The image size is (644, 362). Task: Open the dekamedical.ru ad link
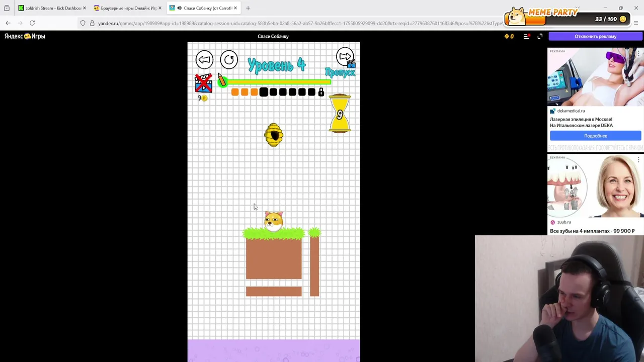pos(571,111)
